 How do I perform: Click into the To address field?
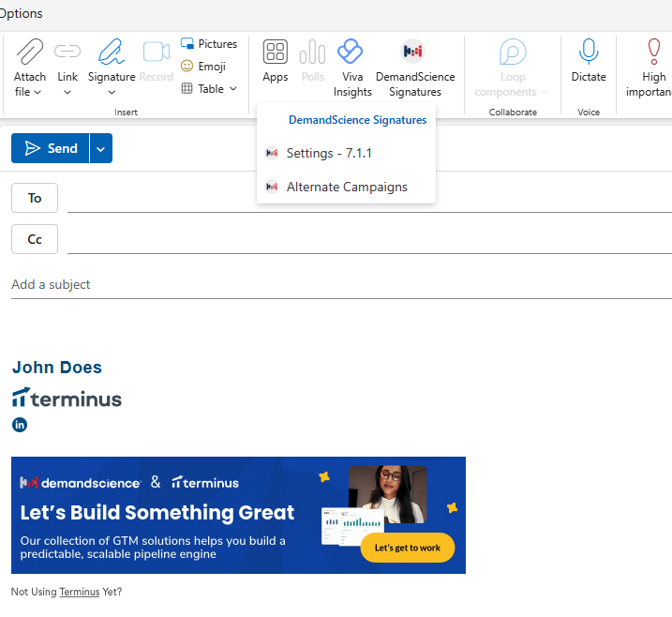pyautogui.click(x=369, y=199)
